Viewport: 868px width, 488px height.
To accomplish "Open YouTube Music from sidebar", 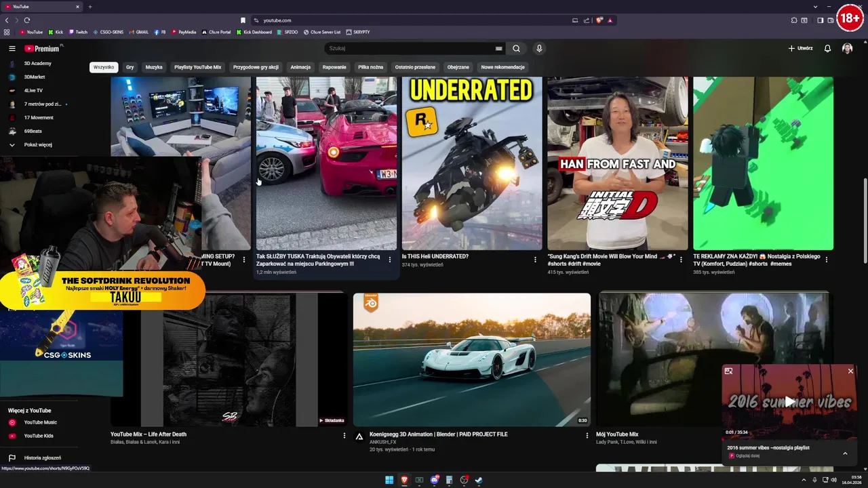I will coord(39,422).
